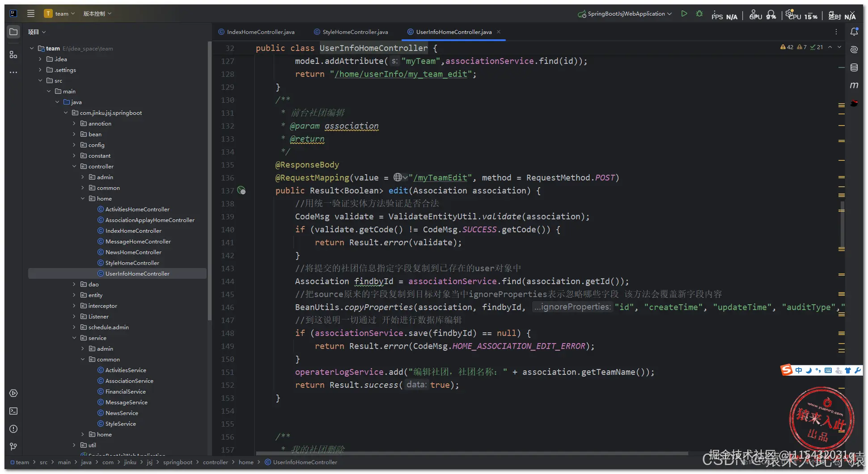Click the controller breadcrumb in navigation bar
The height and width of the screenshot is (474, 868).
(x=216, y=462)
